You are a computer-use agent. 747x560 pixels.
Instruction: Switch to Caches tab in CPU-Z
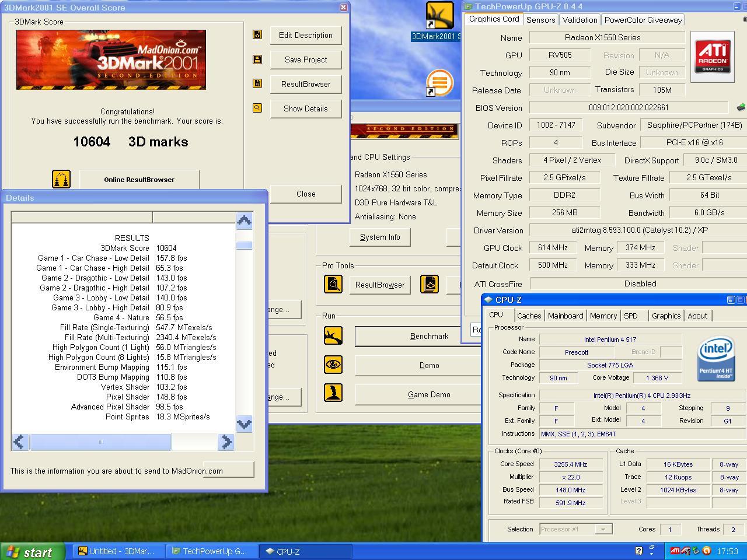529,316
